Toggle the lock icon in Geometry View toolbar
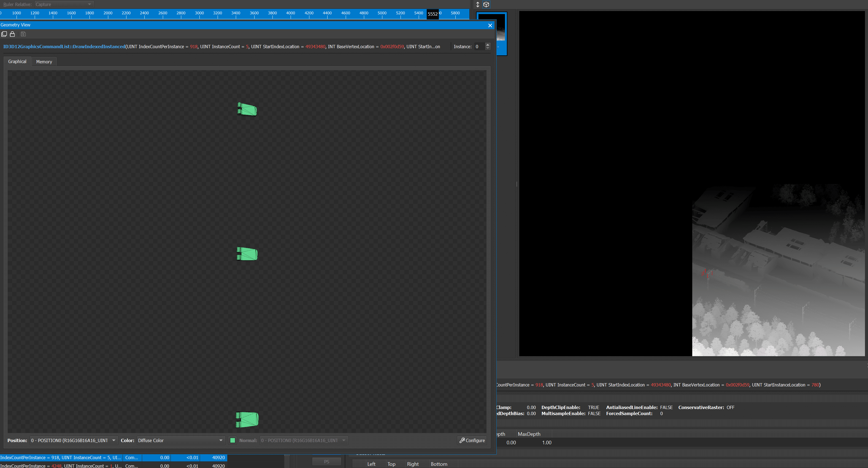The width and height of the screenshot is (868, 468). (x=12, y=34)
